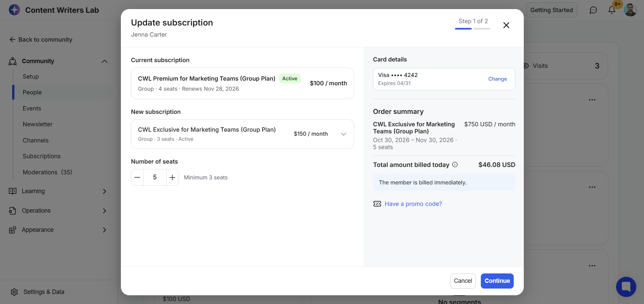Open Settings & Data
This screenshot has width=644, height=304.
click(44, 292)
